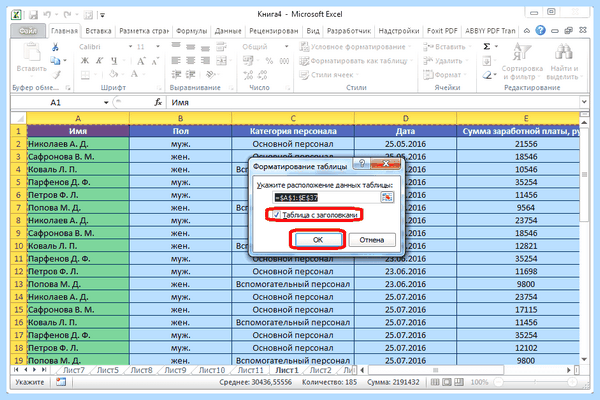Viewport: 600px width, 400px height.
Task: Toggle Underline (Ч) formatting
Action: (x=114, y=60)
